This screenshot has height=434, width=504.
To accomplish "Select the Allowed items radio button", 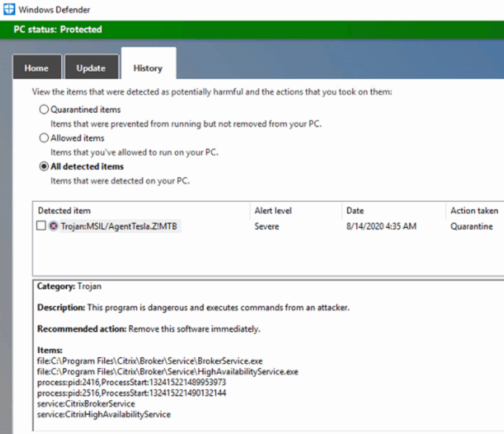I will (44, 138).
